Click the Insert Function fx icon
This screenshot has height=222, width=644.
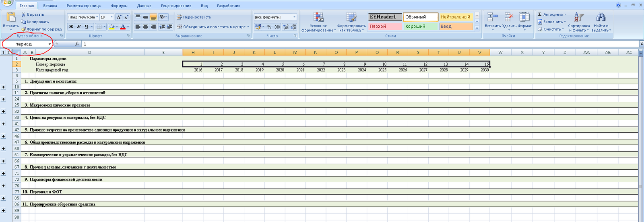(77, 44)
